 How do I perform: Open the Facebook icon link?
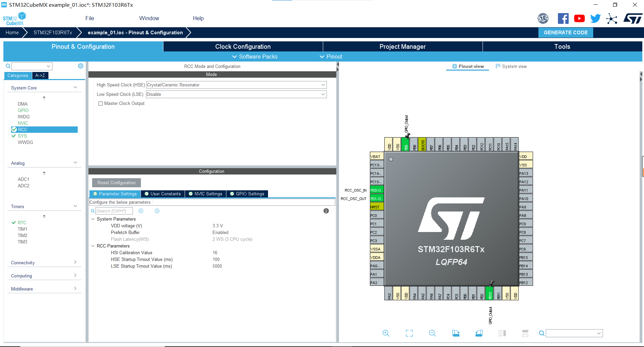pyautogui.click(x=563, y=18)
